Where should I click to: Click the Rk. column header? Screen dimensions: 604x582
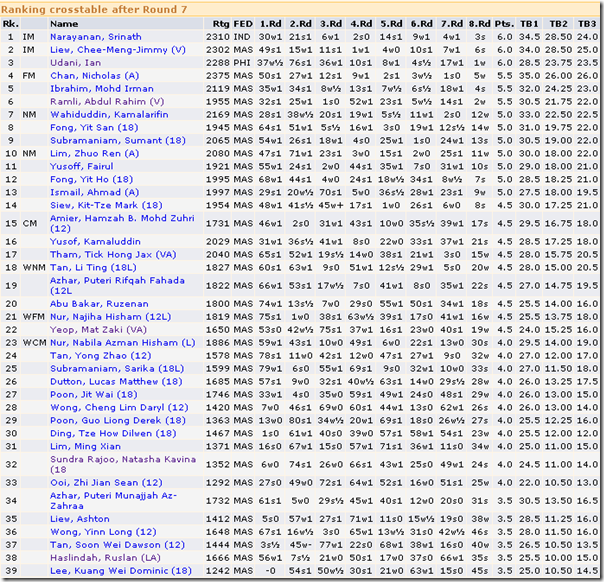tap(10, 24)
